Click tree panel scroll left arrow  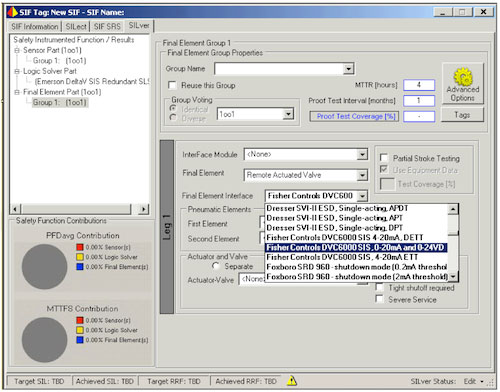pos(15,209)
